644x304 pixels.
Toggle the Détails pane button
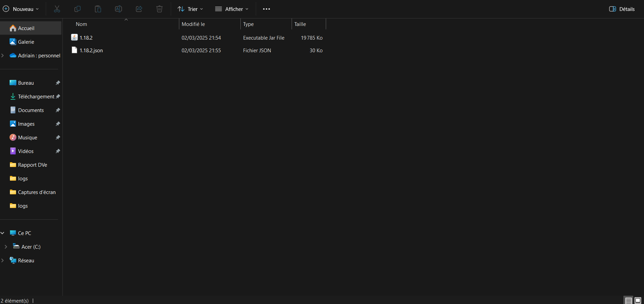coord(622,9)
